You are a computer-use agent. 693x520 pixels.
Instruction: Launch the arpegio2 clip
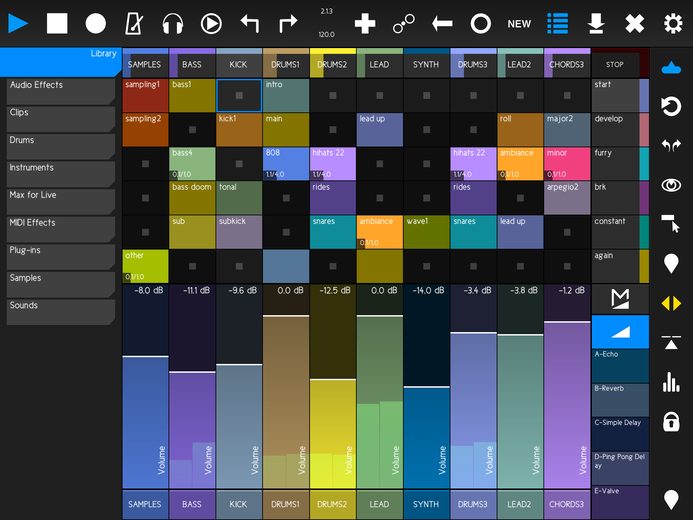coord(567,198)
